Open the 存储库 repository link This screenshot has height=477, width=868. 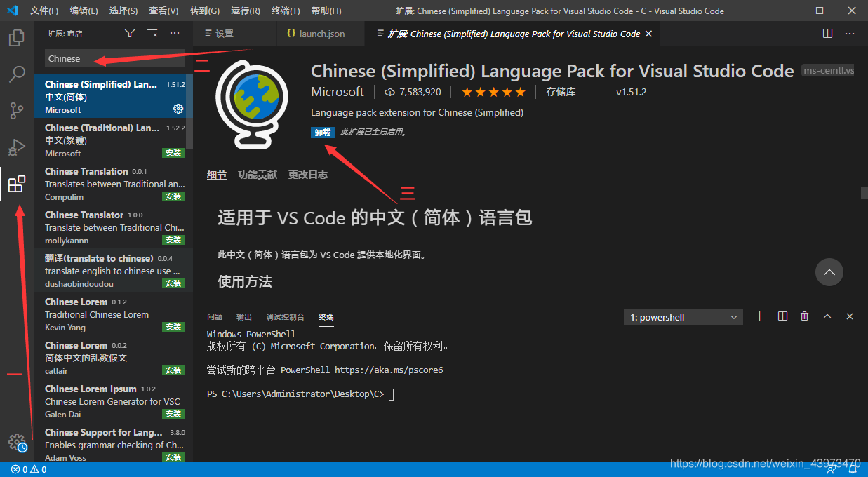click(x=561, y=92)
